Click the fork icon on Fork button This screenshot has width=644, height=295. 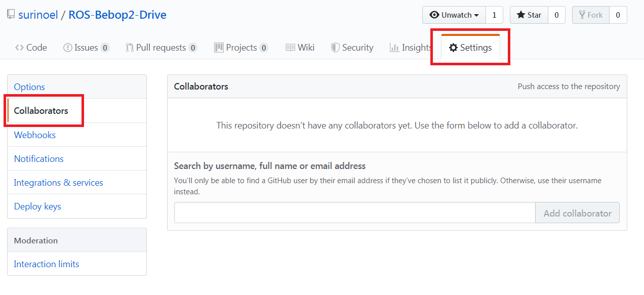582,15
